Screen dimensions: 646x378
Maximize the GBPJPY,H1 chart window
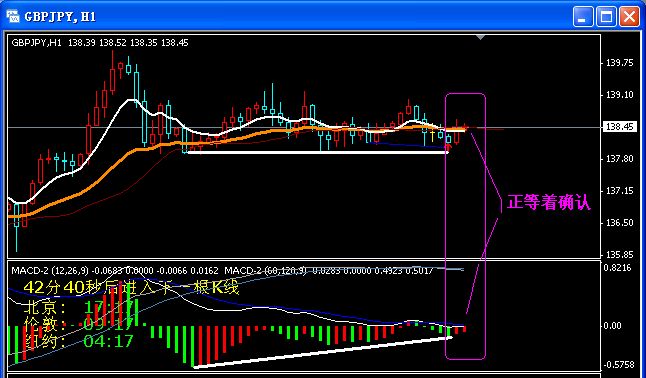tap(606, 17)
